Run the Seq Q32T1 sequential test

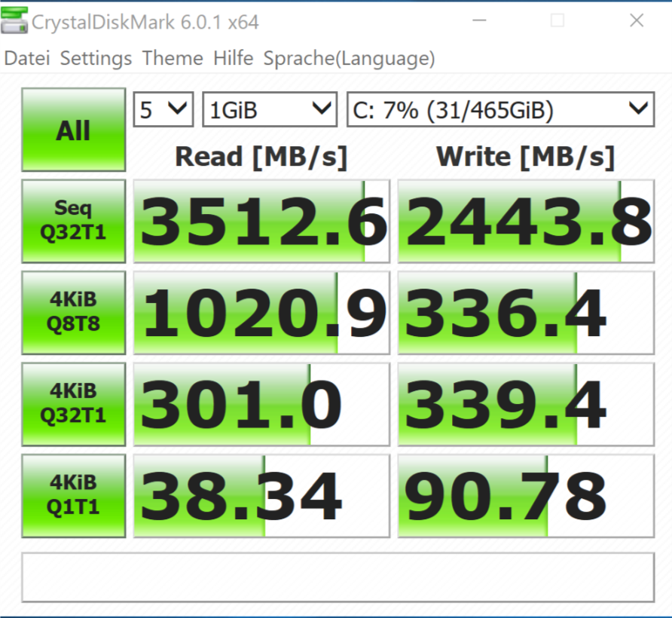[73, 221]
